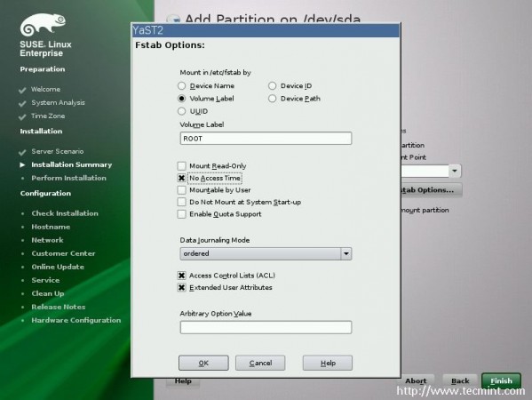
Task: Click the Back button in the installer window
Action: coord(460,380)
